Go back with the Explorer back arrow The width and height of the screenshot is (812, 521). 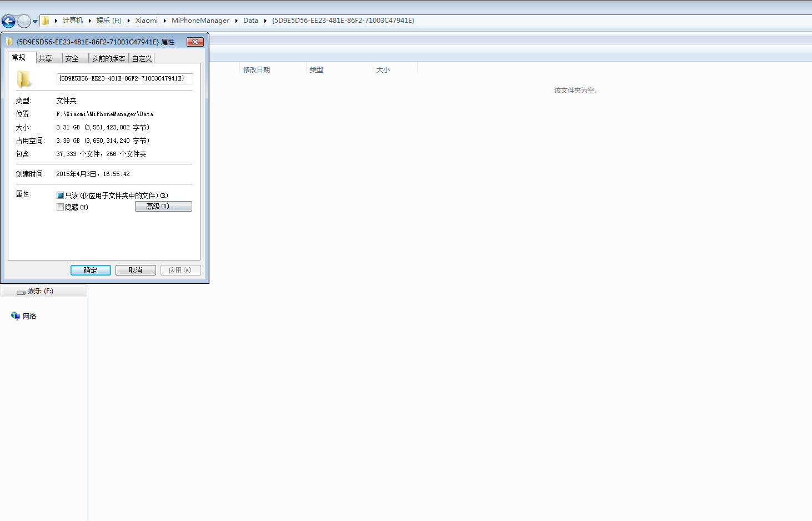point(8,21)
